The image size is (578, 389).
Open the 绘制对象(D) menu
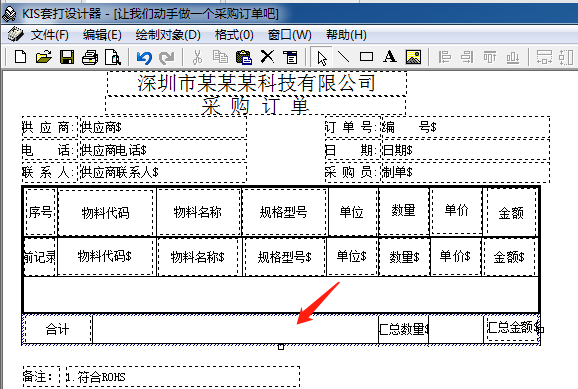coord(168,35)
